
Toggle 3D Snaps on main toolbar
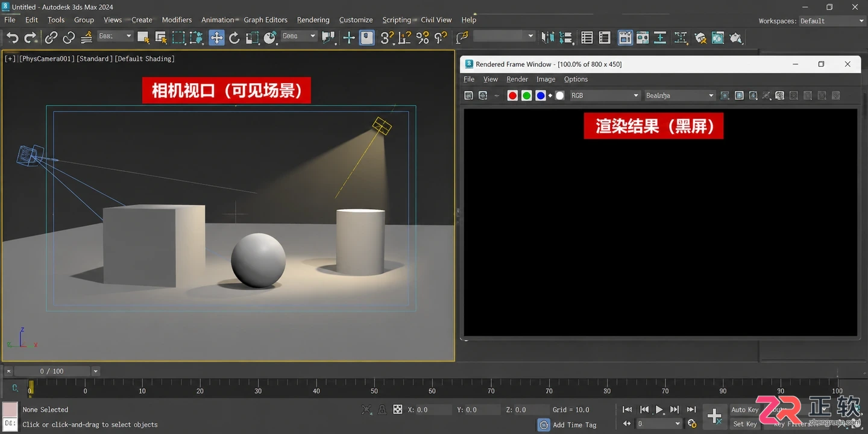(x=387, y=37)
